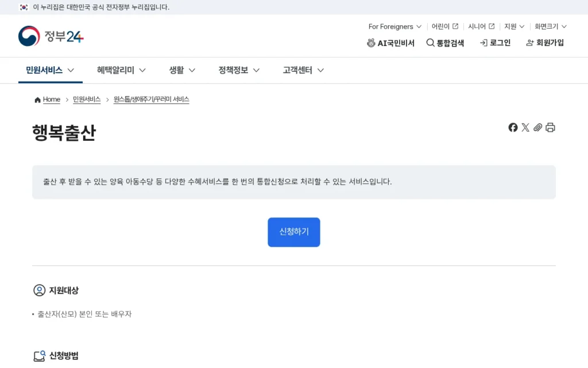Click the 지원대상 person icon
Viewport: 588px width, 368px height.
pyautogui.click(x=40, y=290)
